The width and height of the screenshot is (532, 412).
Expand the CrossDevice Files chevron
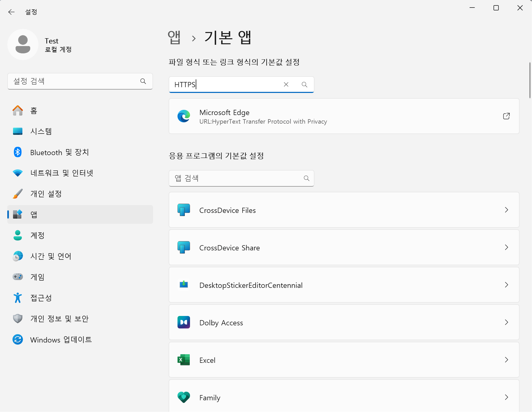point(506,210)
